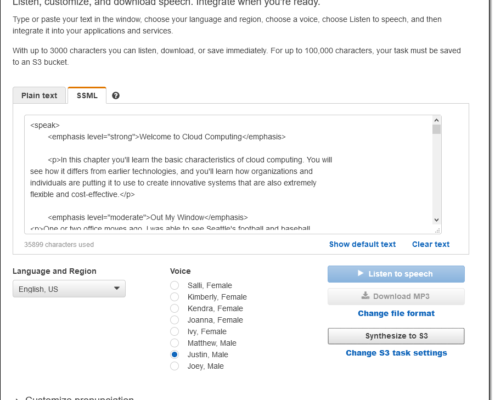
Task: Click inside the SSML text input area
Action: click(228, 174)
